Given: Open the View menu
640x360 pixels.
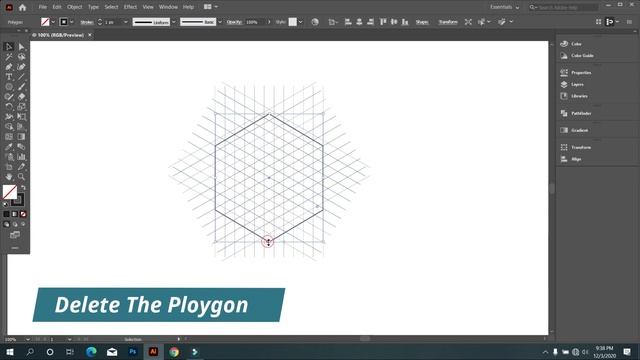Looking at the screenshot, I should tap(148, 7).
